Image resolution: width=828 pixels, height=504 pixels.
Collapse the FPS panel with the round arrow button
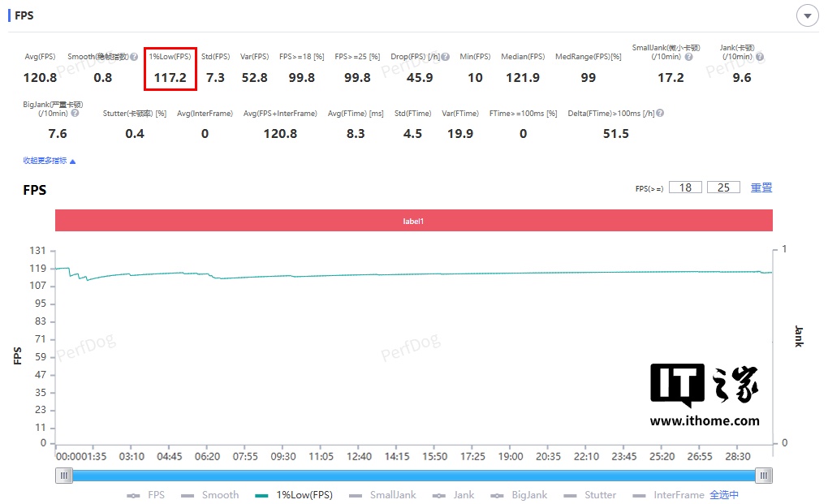807,16
